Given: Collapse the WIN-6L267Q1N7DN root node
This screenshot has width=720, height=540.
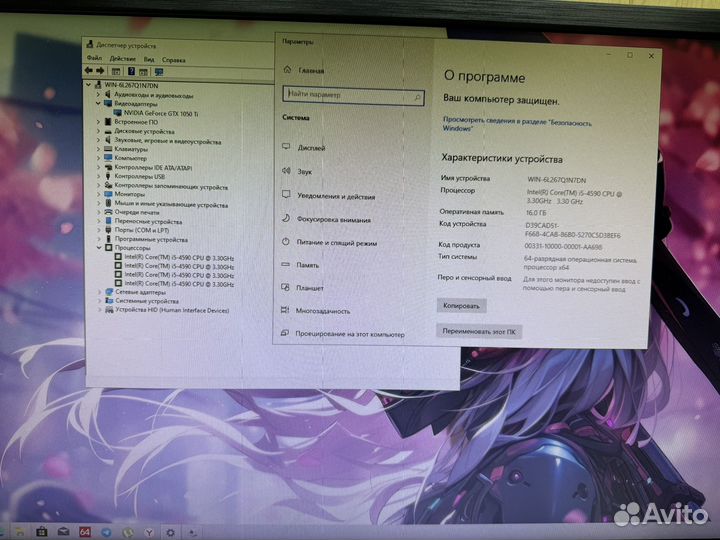Looking at the screenshot, I should [89, 84].
